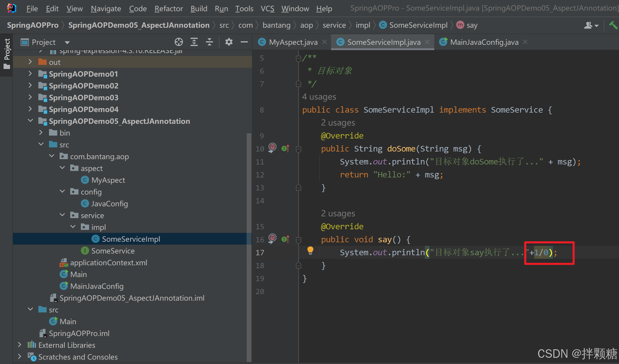Close the MainJavaConfig.java tab
The image size is (619, 364).
[x=525, y=42]
